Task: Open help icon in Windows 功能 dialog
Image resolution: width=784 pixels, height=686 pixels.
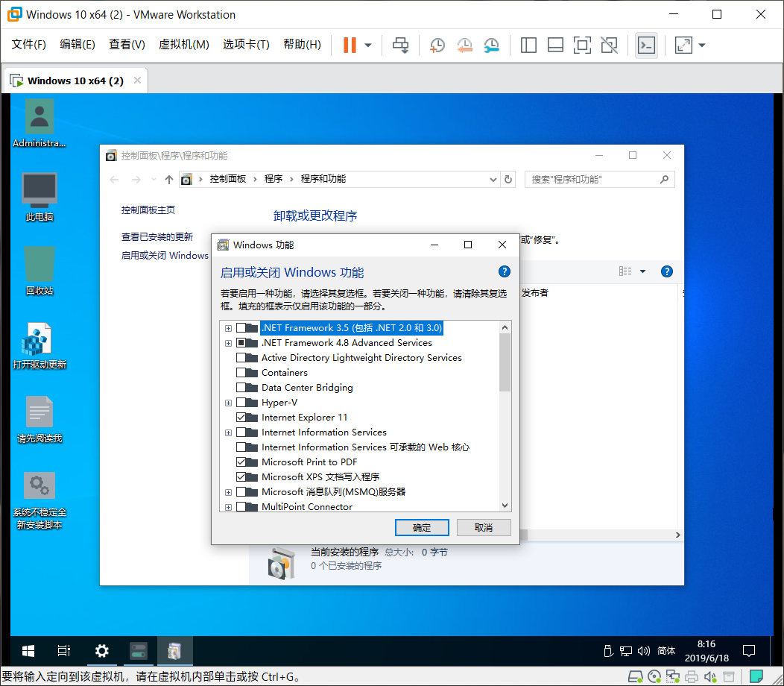Action: pos(505,271)
